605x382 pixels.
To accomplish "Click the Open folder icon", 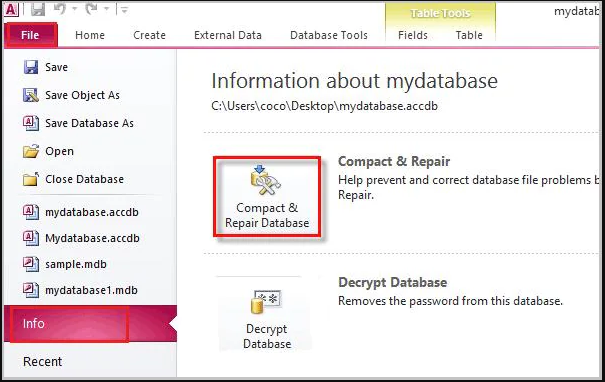I will (30, 151).
